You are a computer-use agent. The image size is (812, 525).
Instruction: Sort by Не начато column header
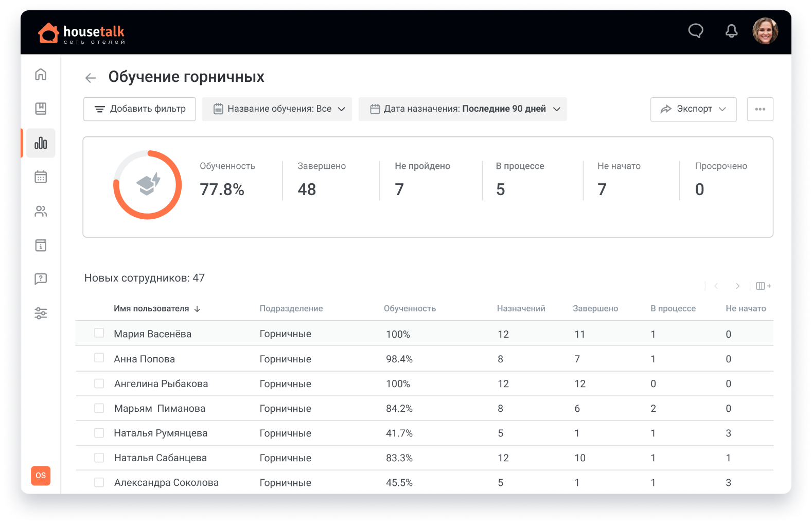pos(746,308)
